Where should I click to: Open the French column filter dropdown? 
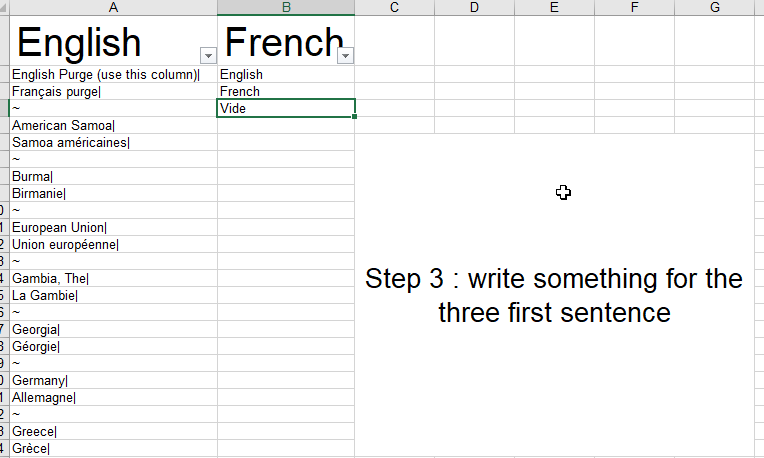345,56
